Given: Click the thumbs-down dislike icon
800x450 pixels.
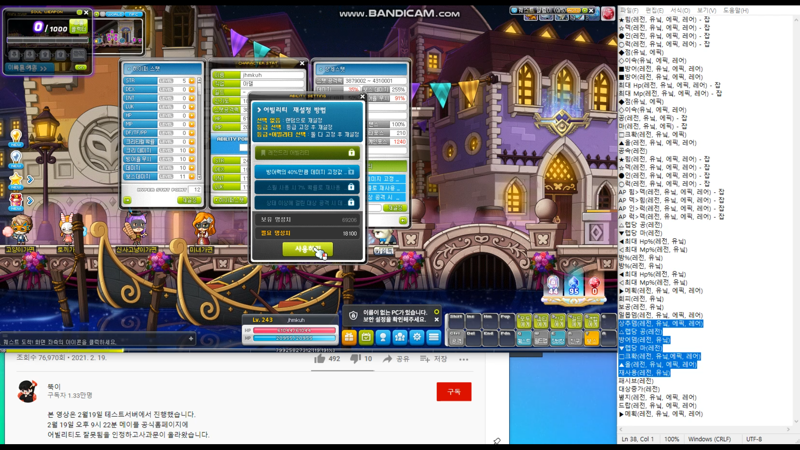Looking at the screenshot, I should [355, 359].
